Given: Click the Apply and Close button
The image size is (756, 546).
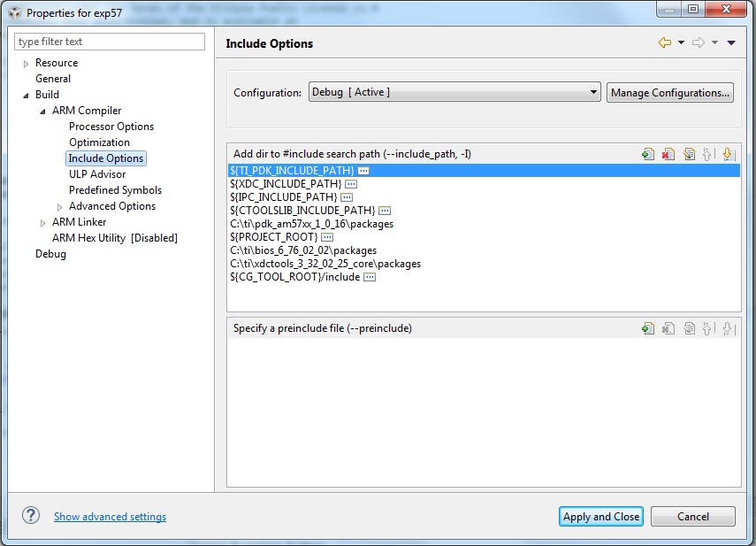Looking at the screenshot, I should (600, 516).
